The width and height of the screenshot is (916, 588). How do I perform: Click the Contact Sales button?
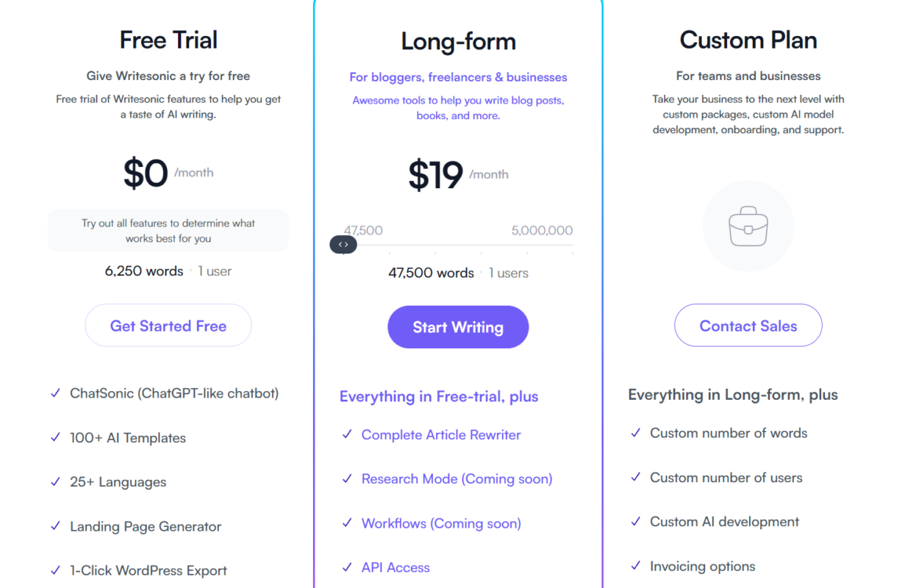[748, 326]
